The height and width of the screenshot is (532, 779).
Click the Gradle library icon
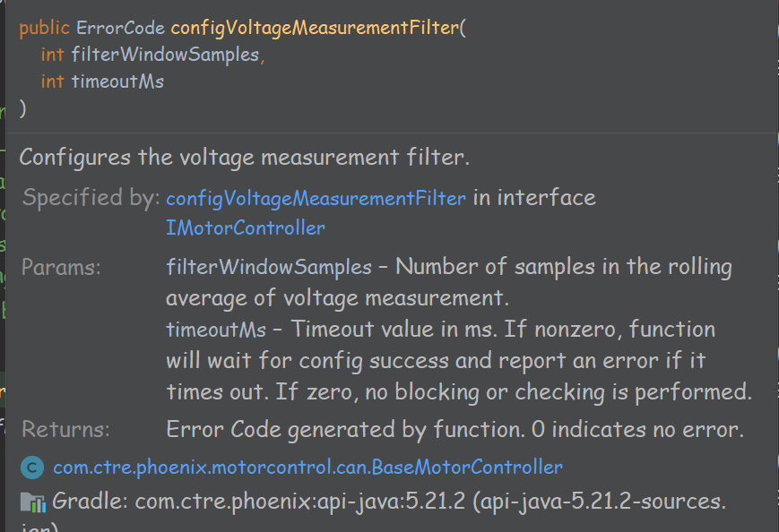click(33, 502)
